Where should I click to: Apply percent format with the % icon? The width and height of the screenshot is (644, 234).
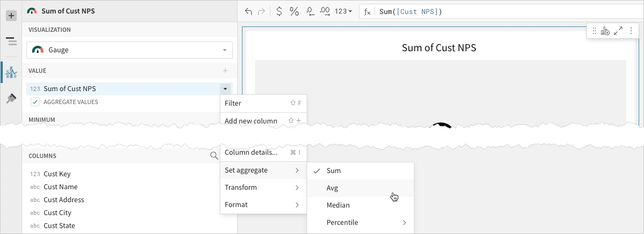[x=294, y=11]
